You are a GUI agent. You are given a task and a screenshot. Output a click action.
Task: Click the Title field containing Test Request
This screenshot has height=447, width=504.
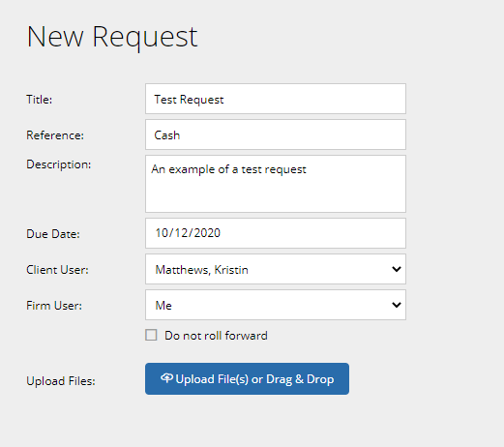pos(276,99)
